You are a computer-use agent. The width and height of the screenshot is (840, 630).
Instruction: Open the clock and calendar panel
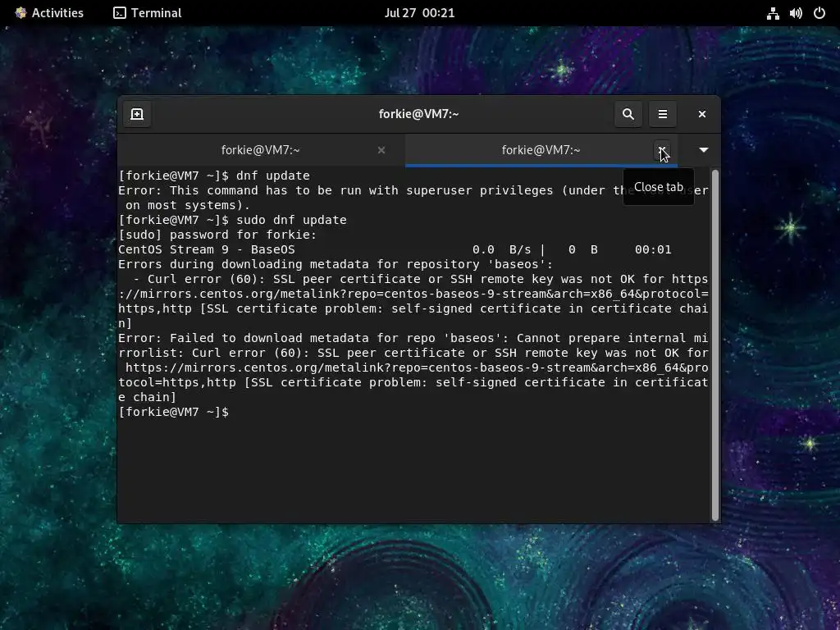click(x=419, y=13)
